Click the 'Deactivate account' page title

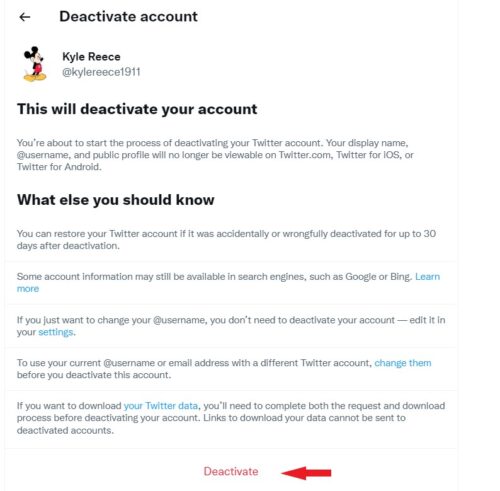tap(128, 16)
